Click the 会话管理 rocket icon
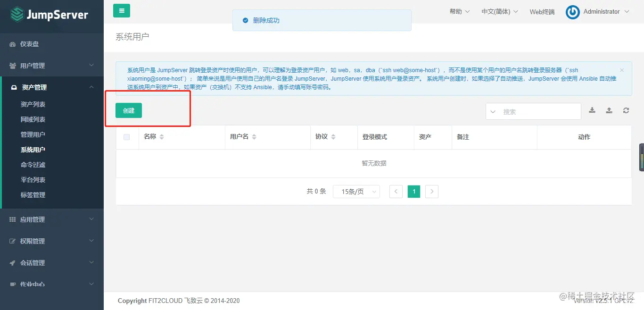The height and width of the screenshot is (310, 644). pos(13,263)
